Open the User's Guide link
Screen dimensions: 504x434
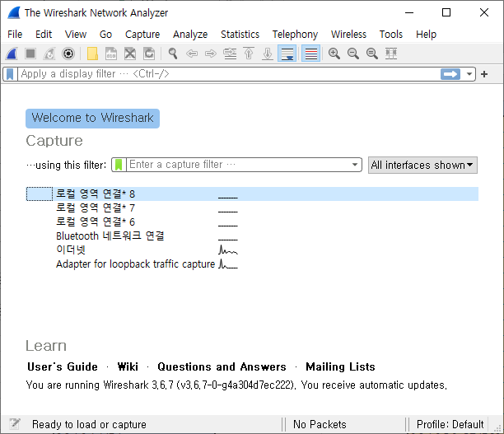coord(63,366)
